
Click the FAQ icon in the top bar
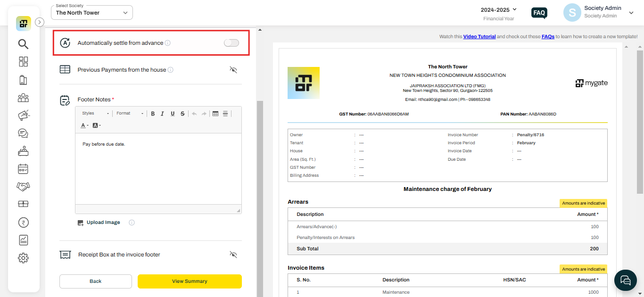539,13
